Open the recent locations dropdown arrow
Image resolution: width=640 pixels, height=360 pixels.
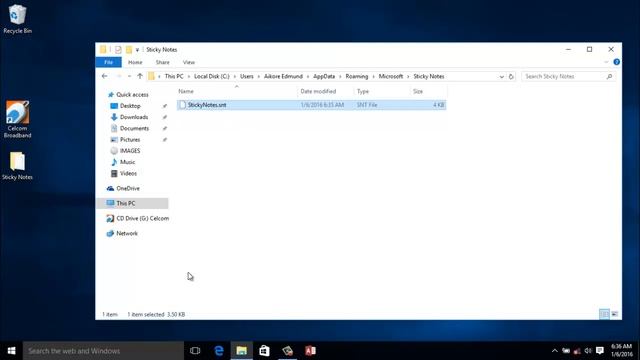[129, 76]
